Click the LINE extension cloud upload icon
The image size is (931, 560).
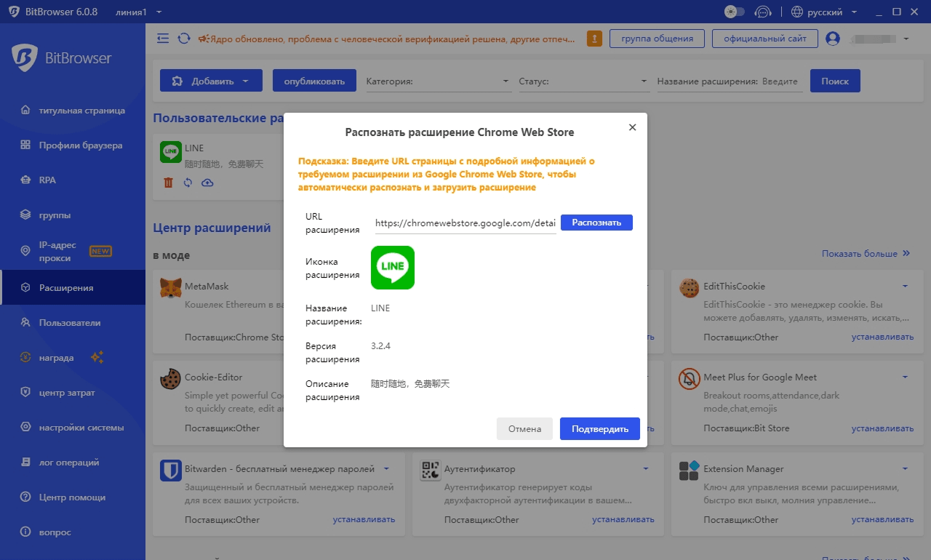point(207,183)
